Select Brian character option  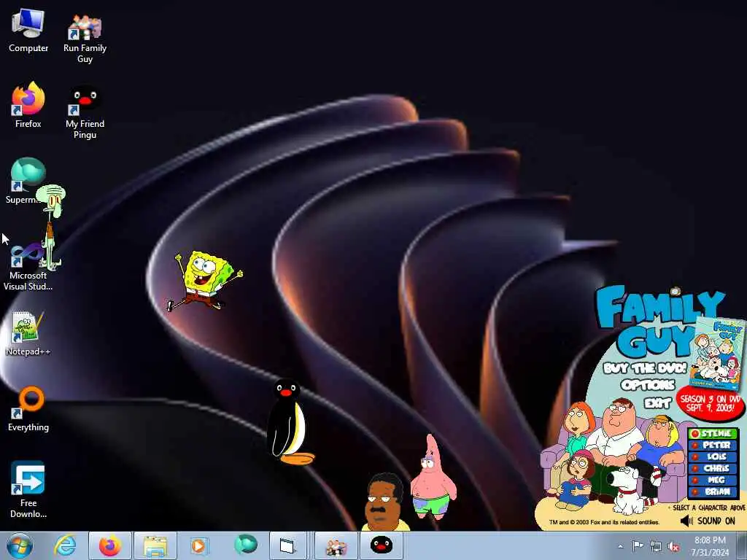click(713, 491)
